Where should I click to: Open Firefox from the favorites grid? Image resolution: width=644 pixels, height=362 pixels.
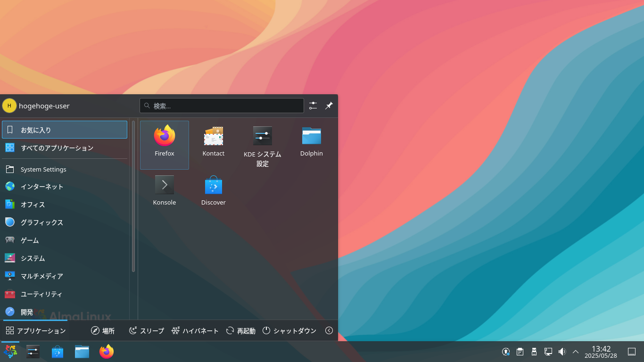tap(165, 145)
